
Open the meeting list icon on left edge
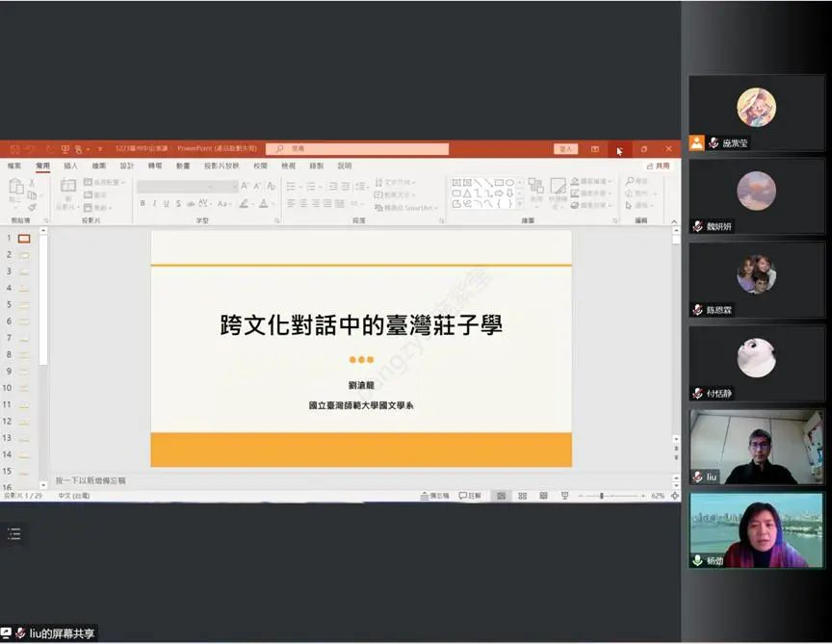[13, 534]
